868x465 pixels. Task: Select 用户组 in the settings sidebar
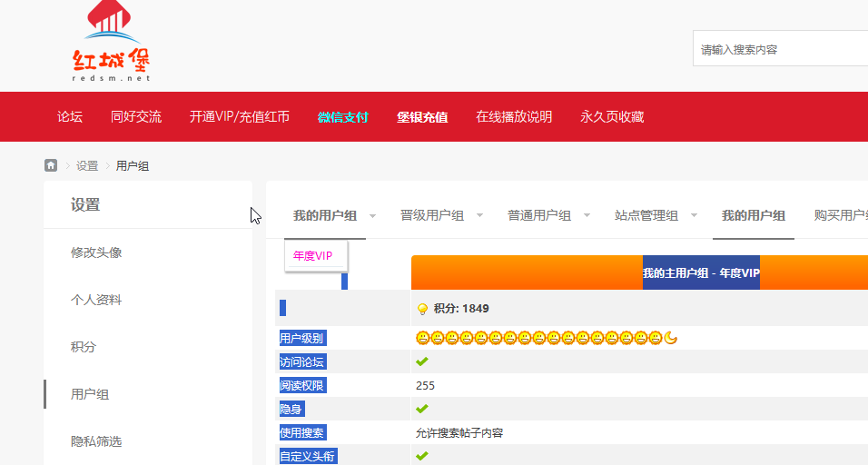(x=90, y=394)
